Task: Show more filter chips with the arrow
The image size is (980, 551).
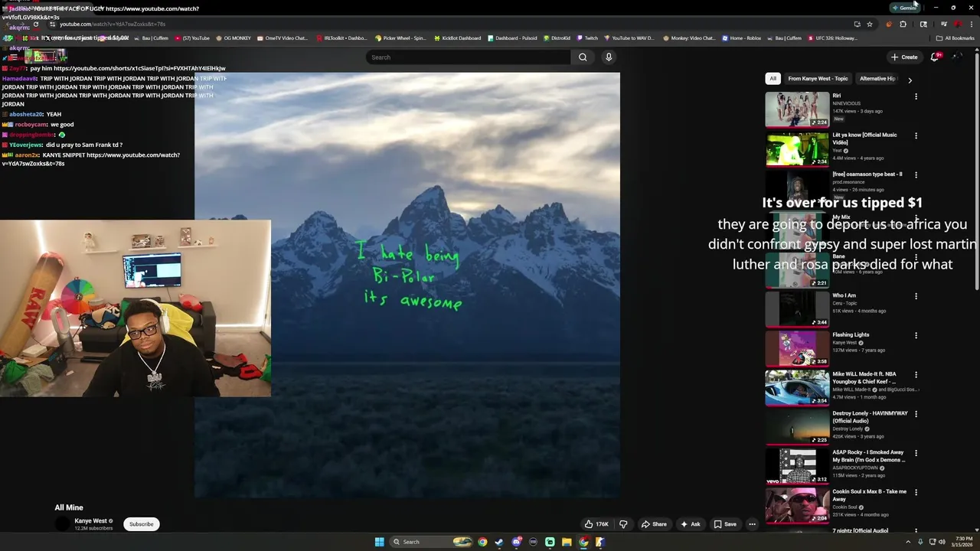Action: tap(910, 80)
